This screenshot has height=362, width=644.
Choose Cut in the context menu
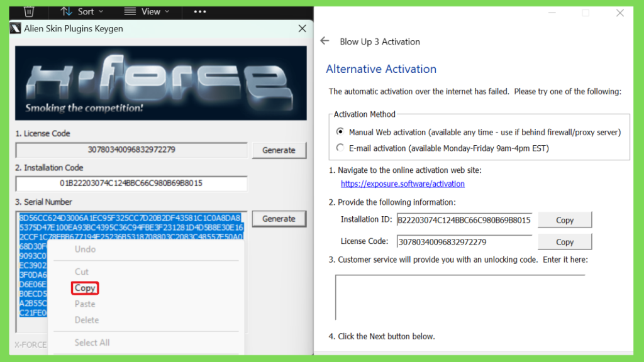[x=81, y=271]
